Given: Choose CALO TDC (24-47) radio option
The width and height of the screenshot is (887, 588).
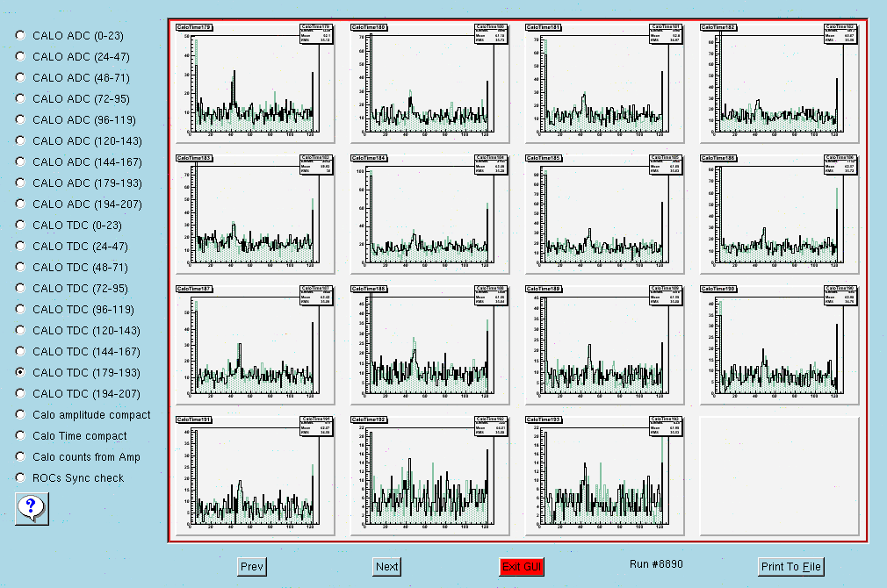Looking at the screenshot, I should [20, 246].
